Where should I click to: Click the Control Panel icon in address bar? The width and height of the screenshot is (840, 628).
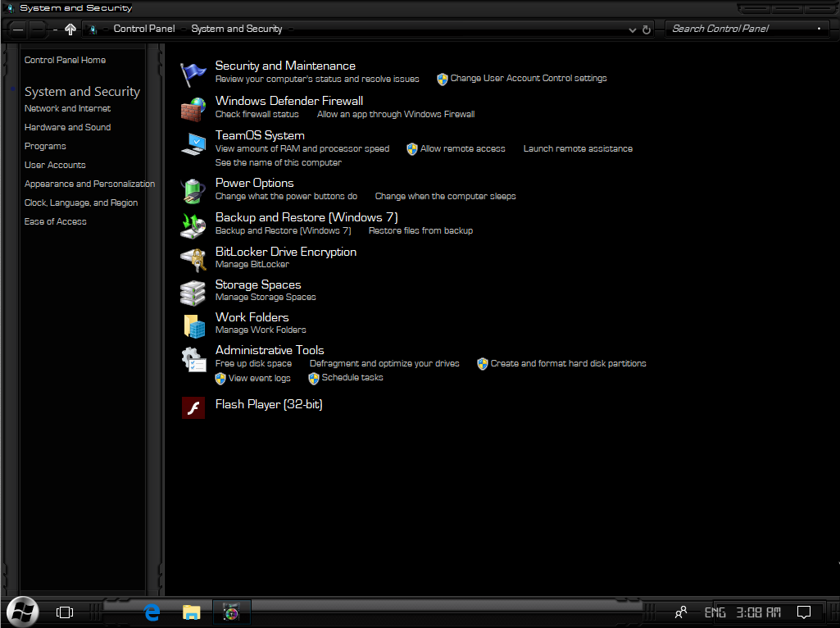pyautogui.click(x=93, y=30)
